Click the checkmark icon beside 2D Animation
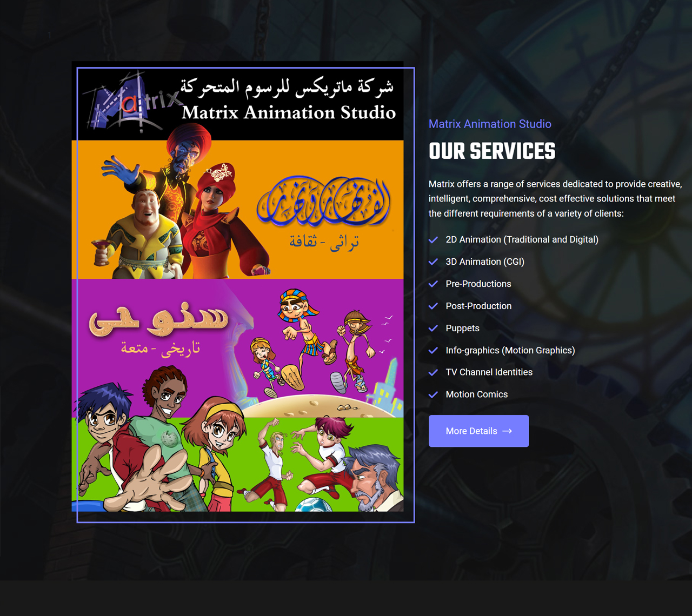Viewport: 692px width, 616px height. 433,240
